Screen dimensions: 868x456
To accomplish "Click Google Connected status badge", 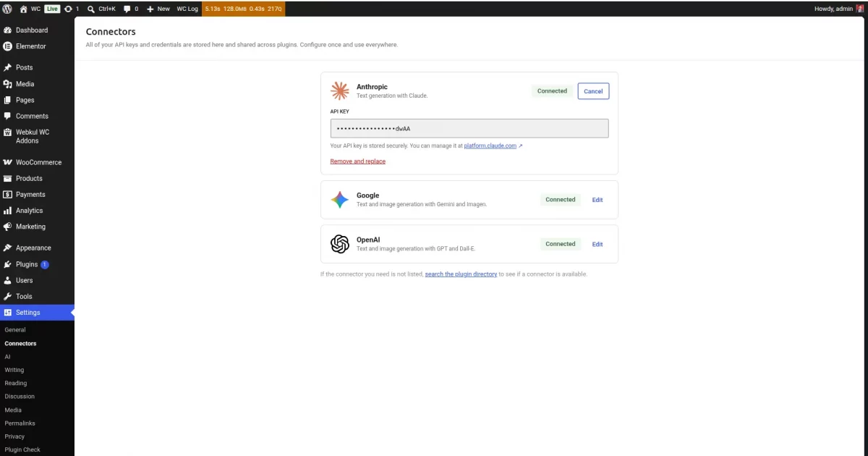I will pyautogui.click(x=561, y=200).
